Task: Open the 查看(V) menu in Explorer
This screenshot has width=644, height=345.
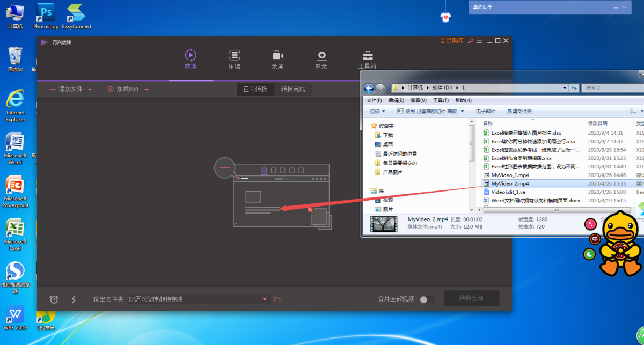Action: pyautogui.click(x=418, y=100)
